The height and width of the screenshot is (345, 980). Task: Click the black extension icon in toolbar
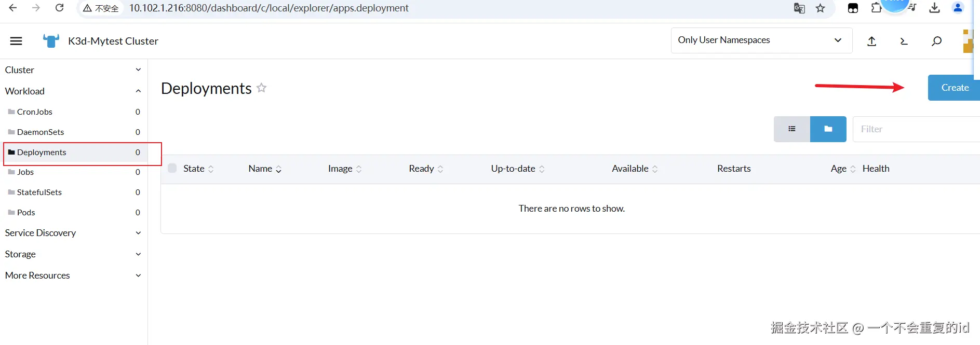click(x=853, y=8)
